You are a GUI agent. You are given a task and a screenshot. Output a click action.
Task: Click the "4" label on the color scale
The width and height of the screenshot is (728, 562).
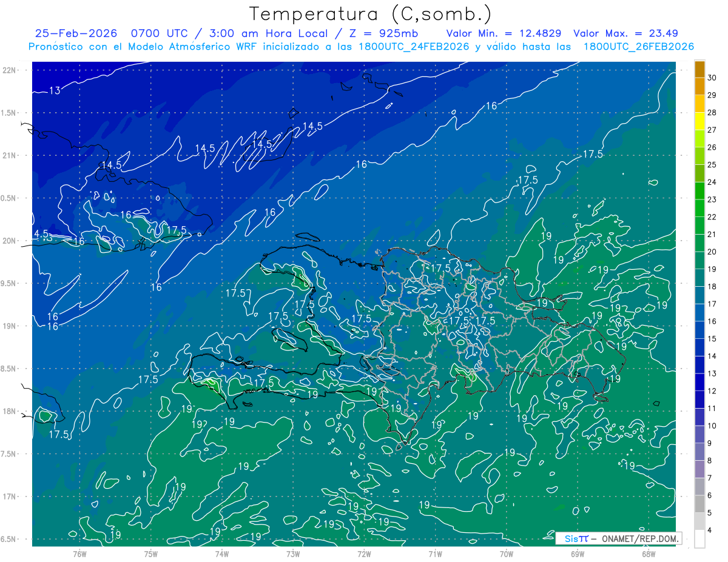pyautogui.click(x=711, y=530)
